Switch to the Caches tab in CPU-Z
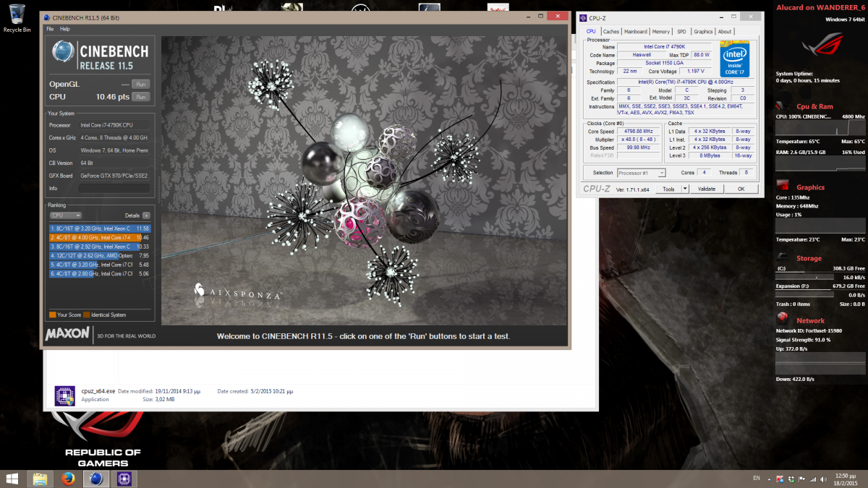Screen dimensions: 868x488 coord(611,31)
